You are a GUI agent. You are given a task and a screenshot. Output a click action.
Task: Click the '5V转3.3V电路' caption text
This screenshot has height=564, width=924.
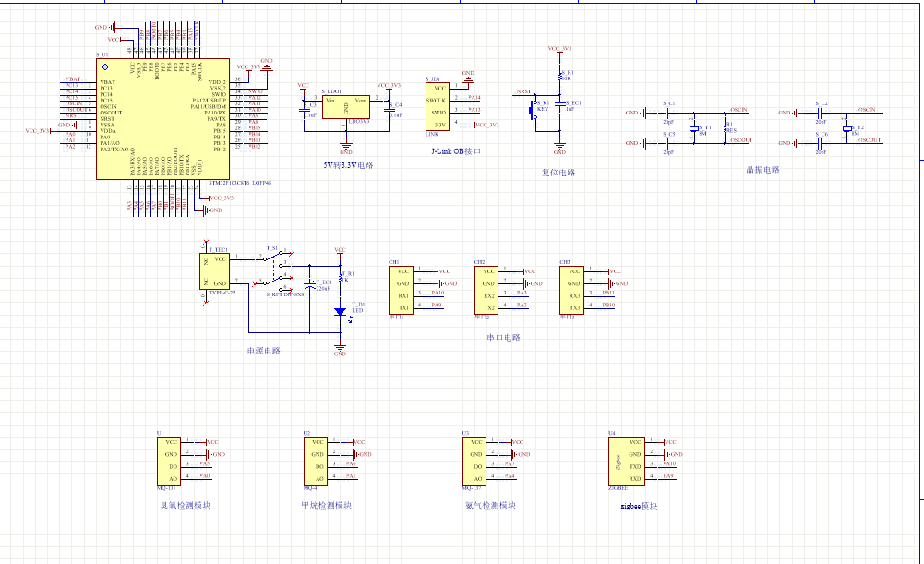pyautogui.click(x=347, y=165)
